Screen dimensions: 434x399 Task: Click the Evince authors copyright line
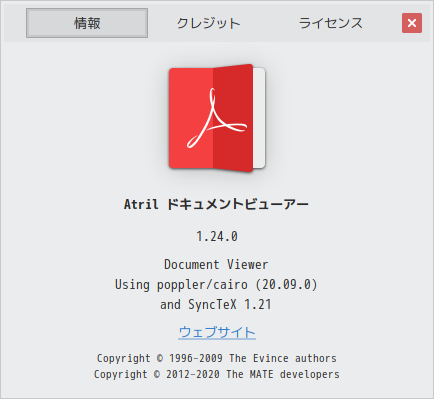pyautogui.click(x=217, y=358)
